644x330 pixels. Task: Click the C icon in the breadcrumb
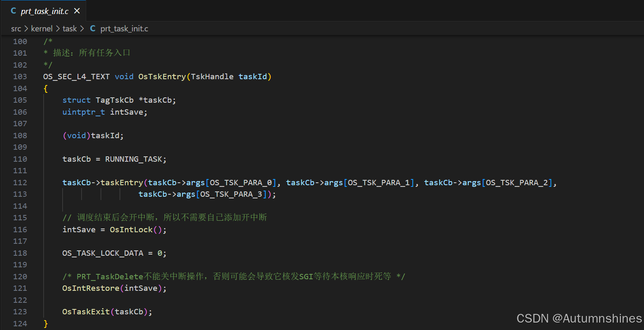click(x=93, y=28)
